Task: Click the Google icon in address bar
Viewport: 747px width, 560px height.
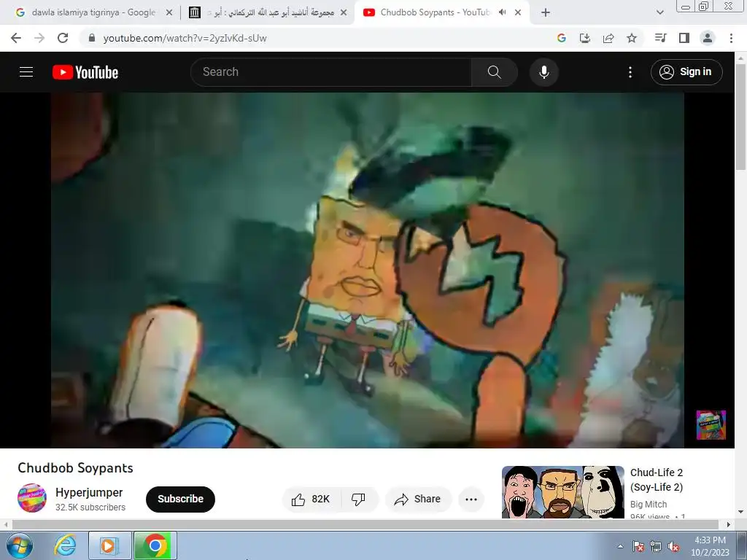Action: (562, 38)
